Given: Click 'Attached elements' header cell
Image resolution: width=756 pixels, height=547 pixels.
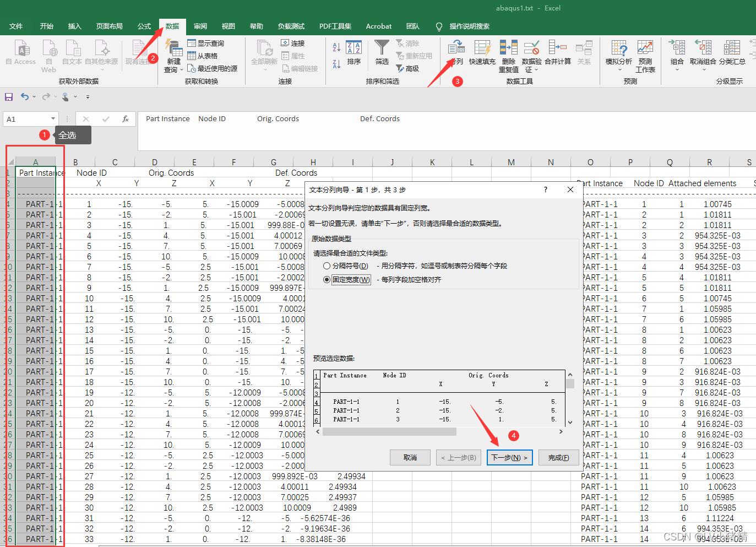Looking at the screenshot, I should tap(702, 183).
